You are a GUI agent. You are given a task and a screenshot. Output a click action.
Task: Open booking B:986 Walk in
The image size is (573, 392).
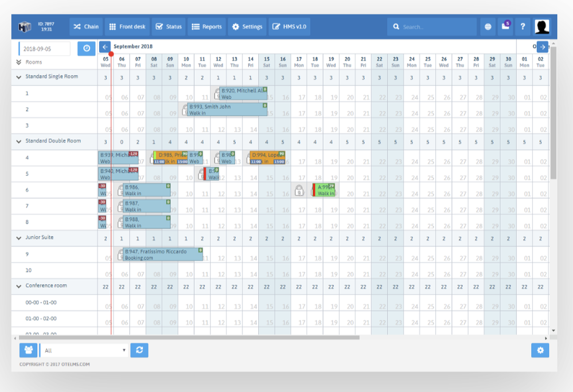tap(147, 190)
